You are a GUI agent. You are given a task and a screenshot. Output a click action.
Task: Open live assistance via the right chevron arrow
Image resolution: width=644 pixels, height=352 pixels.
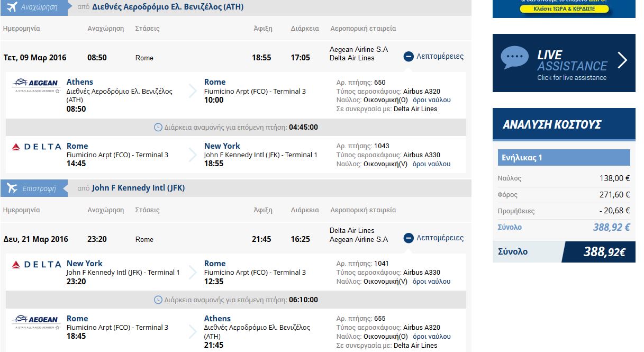point(622,60)
